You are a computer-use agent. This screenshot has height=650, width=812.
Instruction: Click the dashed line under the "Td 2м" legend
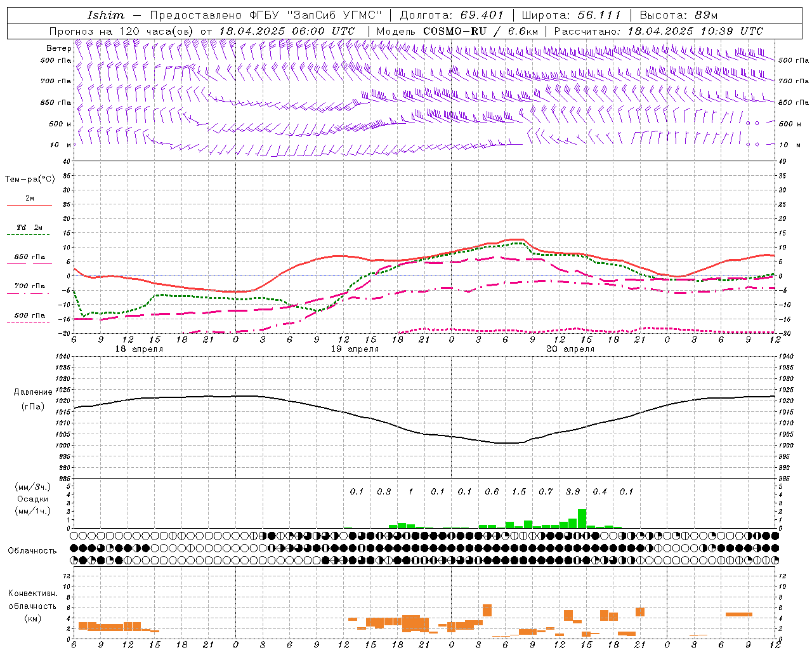tap(29, 235)
